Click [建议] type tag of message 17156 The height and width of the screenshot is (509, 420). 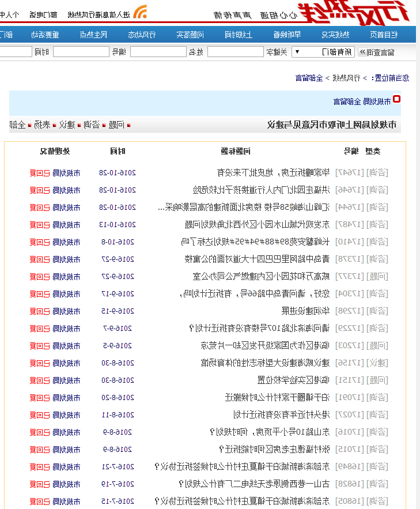pos(377,363)
